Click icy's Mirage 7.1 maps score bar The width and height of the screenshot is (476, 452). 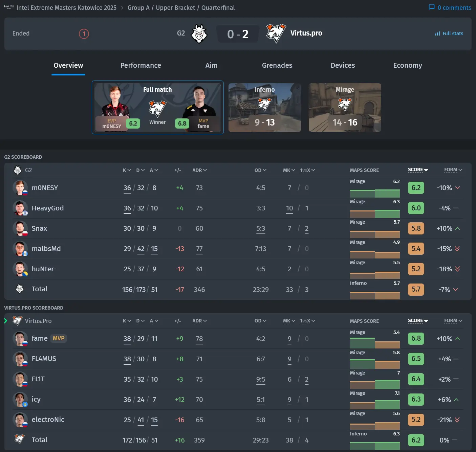click(387, 404)
